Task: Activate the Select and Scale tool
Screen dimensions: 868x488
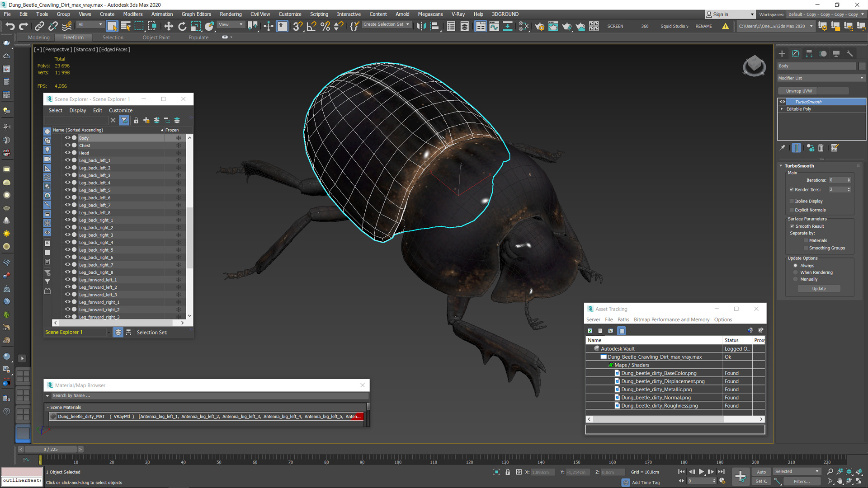Action: click(x=196, y=26)
